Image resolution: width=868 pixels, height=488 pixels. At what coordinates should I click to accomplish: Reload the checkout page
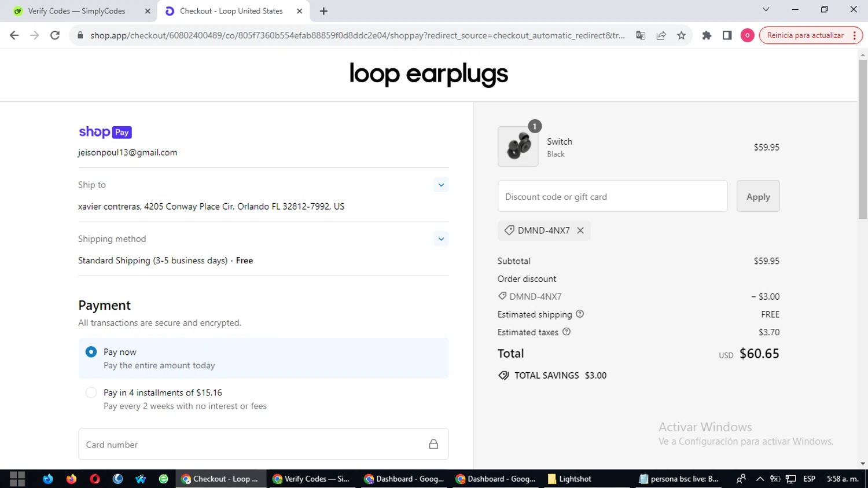(x=55, y=35)
